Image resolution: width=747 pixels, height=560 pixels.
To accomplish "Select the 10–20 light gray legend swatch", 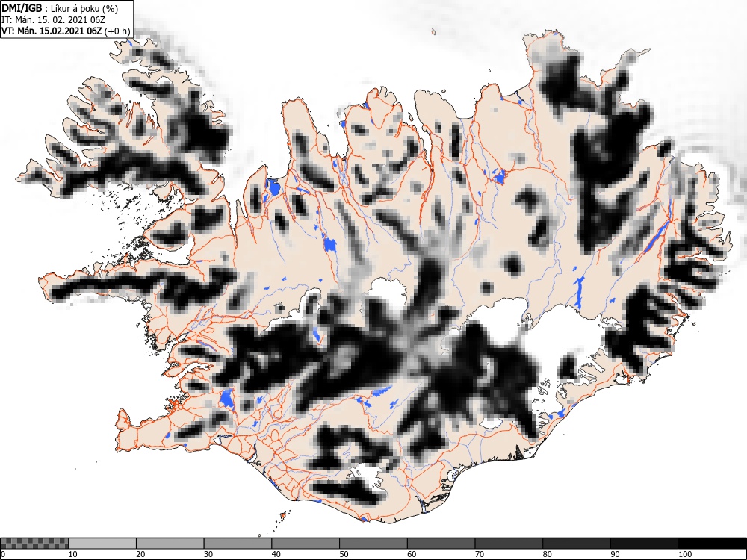I will (102, 544).
